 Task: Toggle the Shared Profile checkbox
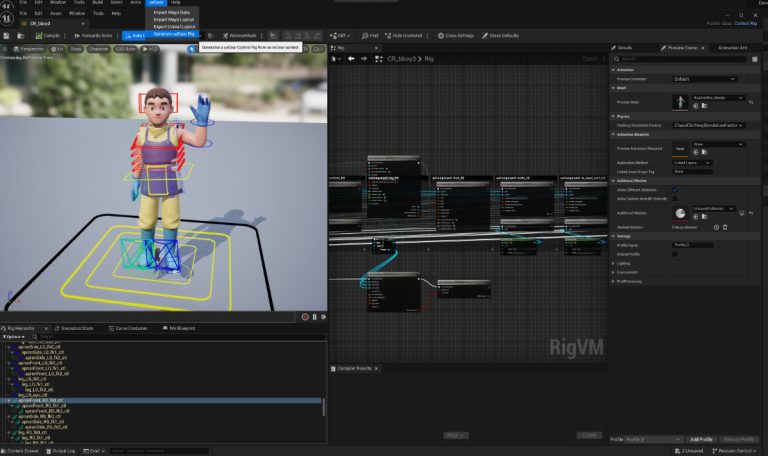675,254
